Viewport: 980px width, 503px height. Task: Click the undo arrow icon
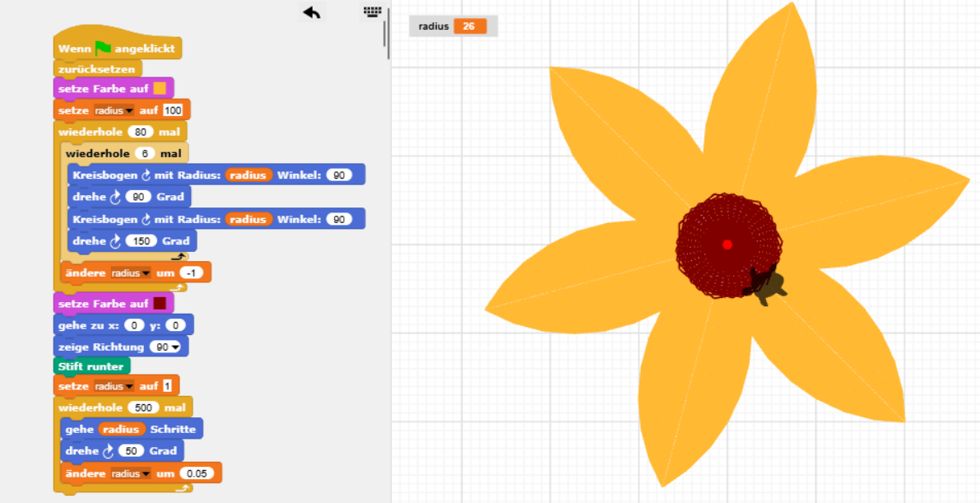[x=312, y=12]
